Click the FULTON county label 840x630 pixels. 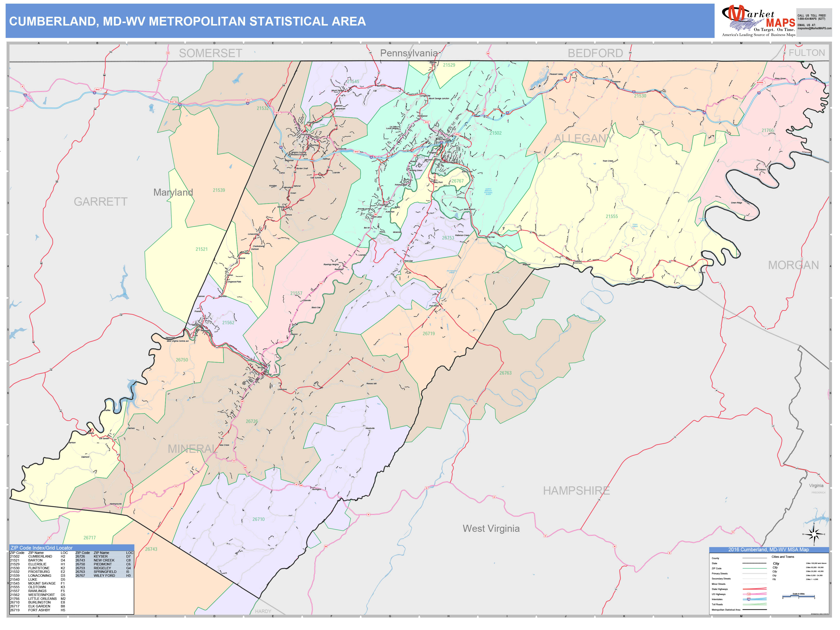[x=807, y=53]
